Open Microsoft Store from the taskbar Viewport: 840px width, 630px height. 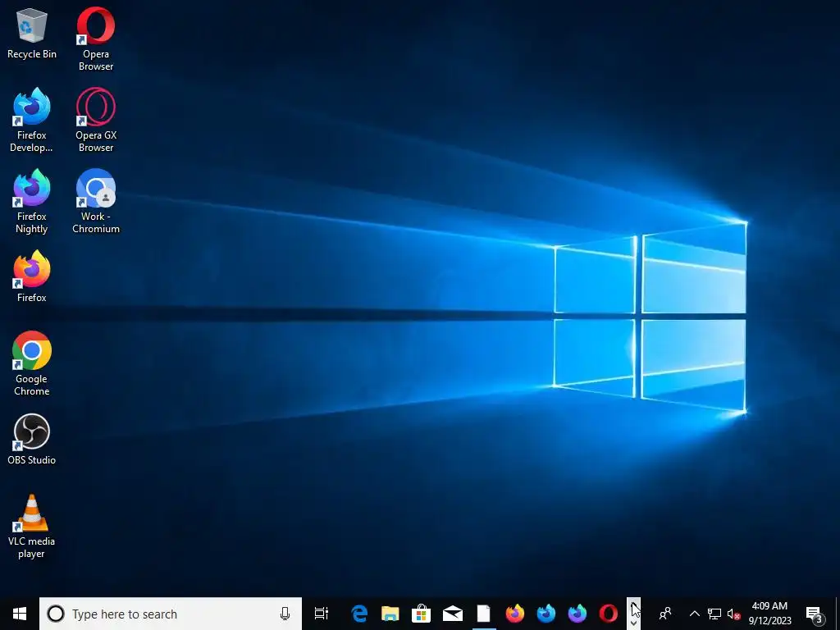(x=422, y=614)
